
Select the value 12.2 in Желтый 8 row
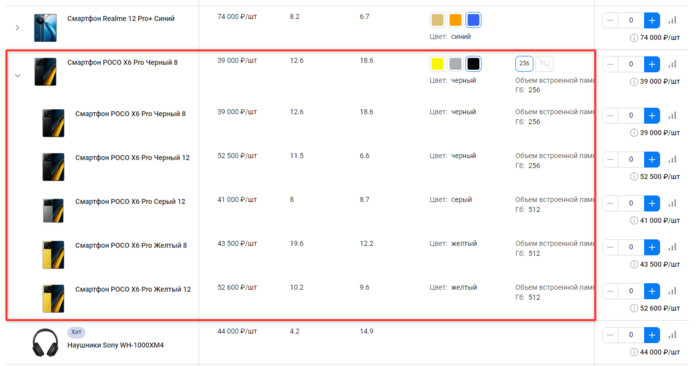(x=367, y=244)
